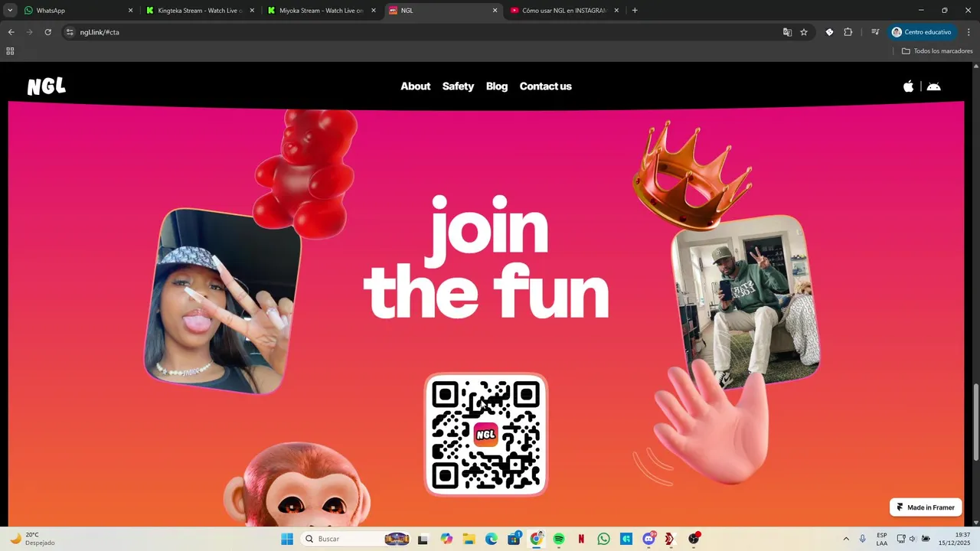
Task: Click the photo of man taking mirror selfie
Action: (x=746, y=302)
